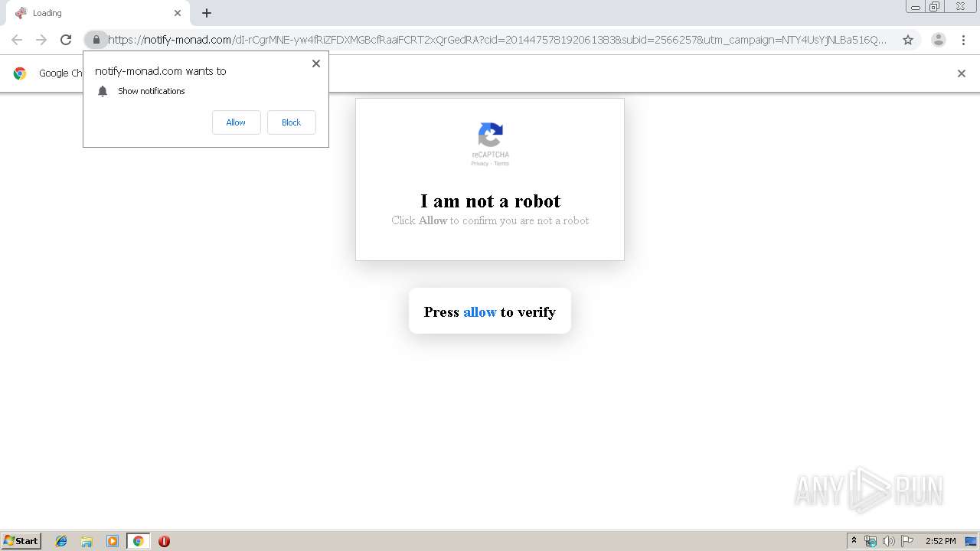Open Windows Explorer from taskbar

tap(87, 541)
